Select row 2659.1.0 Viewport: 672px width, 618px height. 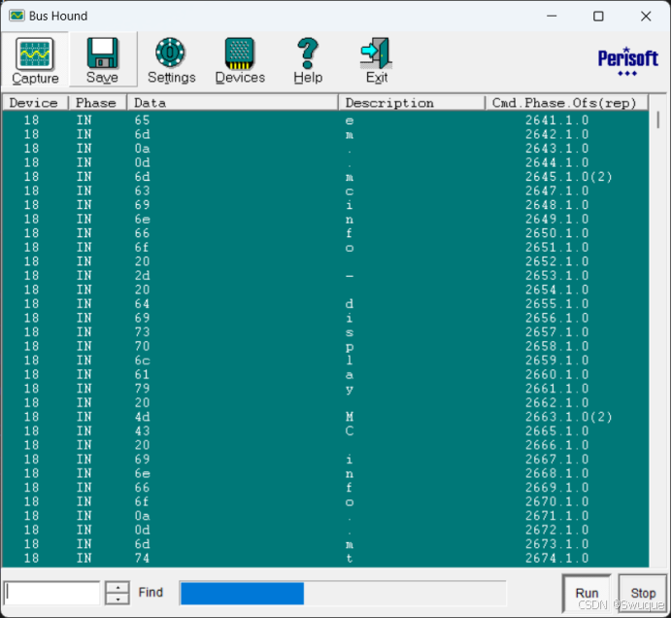point(325,360)
